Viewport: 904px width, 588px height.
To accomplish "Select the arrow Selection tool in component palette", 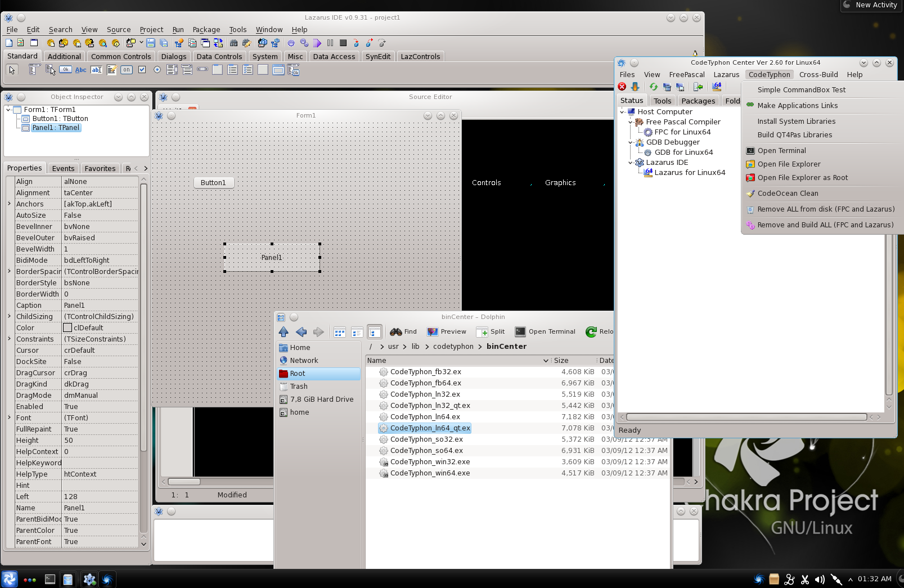I will [12, 70].
